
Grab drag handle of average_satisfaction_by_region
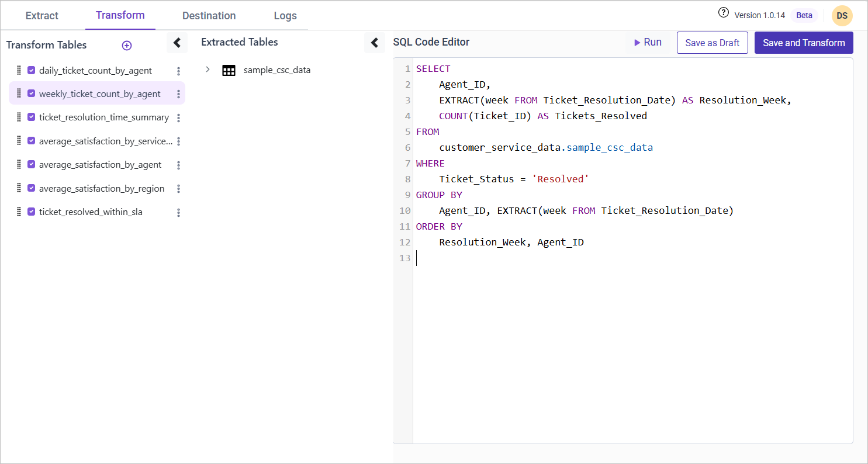click(19, 188)
